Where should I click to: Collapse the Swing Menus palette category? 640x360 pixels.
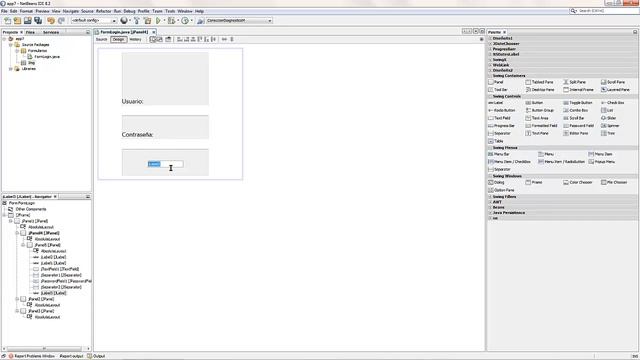490,148
